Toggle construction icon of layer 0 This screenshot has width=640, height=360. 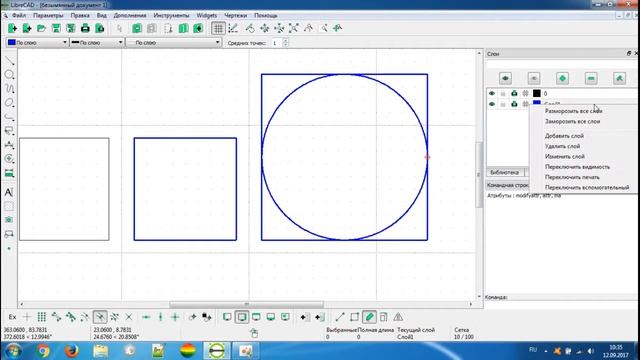526,93
